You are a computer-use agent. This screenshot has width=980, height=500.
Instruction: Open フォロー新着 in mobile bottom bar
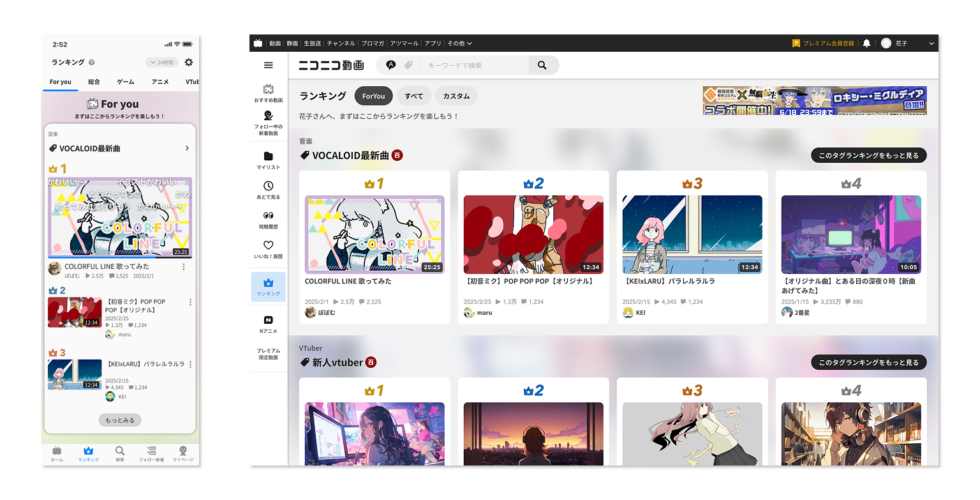click(x=151, y=454)
